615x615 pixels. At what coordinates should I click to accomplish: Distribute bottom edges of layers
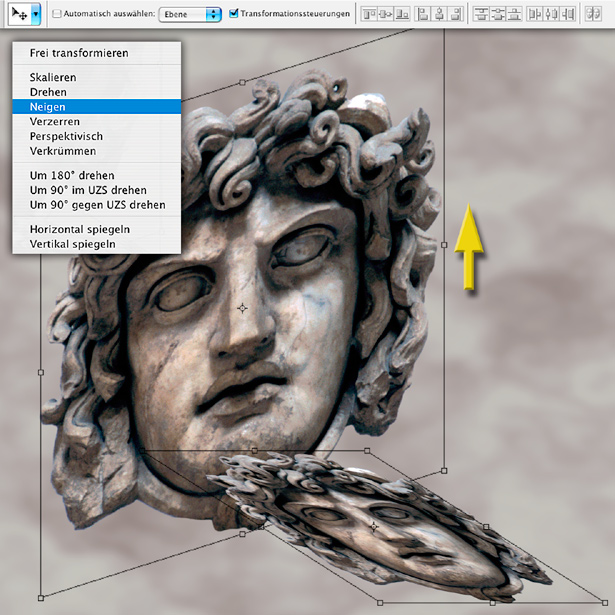(514, 15)
